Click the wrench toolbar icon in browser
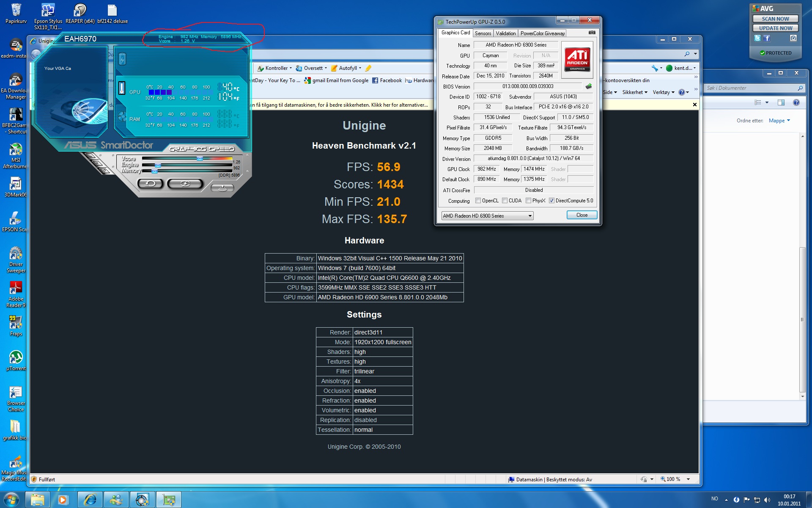812x508 pixels. [655, 68]
